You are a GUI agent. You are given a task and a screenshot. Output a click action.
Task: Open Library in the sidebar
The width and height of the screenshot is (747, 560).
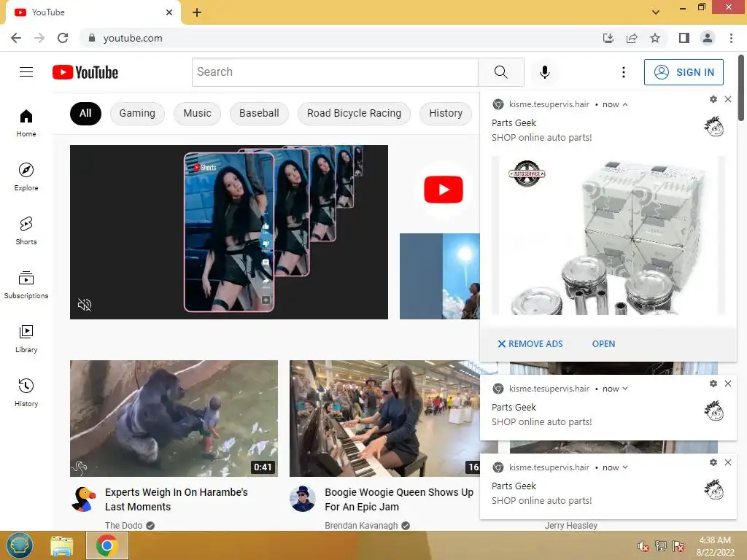[x=26, y=338]
